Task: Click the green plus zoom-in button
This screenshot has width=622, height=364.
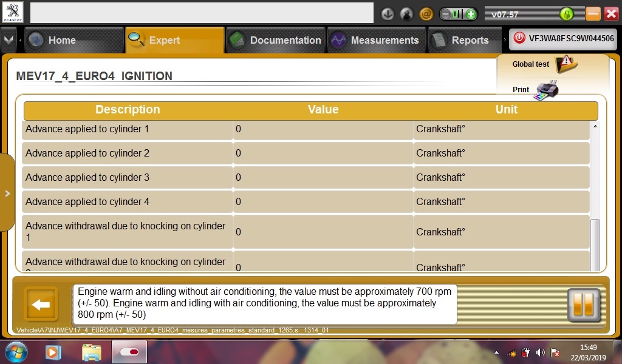Action: [x=471, y=15]
